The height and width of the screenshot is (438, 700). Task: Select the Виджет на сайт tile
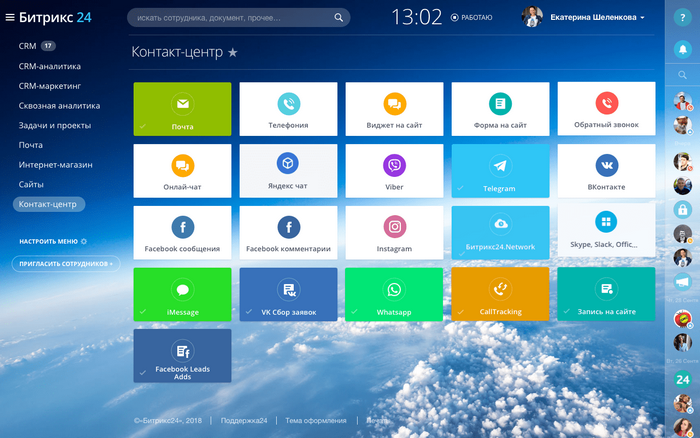coord(394,109)
